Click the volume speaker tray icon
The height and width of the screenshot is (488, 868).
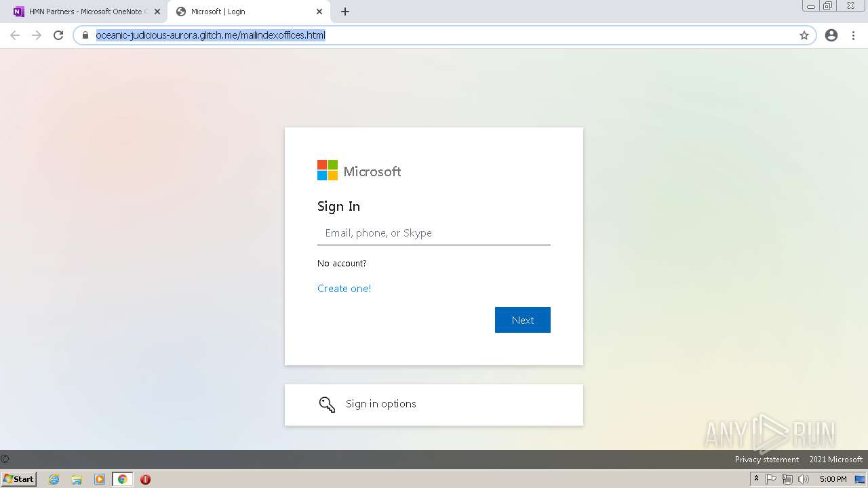(x=804, y=479)
